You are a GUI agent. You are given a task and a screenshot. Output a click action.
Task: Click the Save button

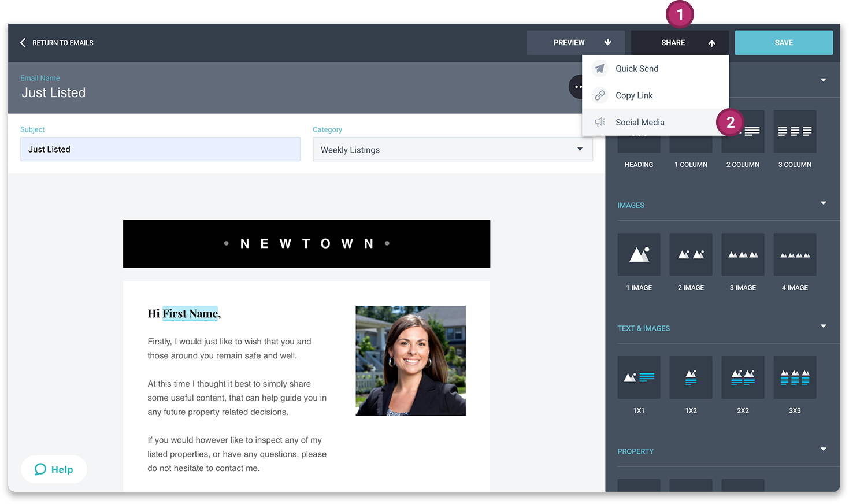[x=784, y=43]
